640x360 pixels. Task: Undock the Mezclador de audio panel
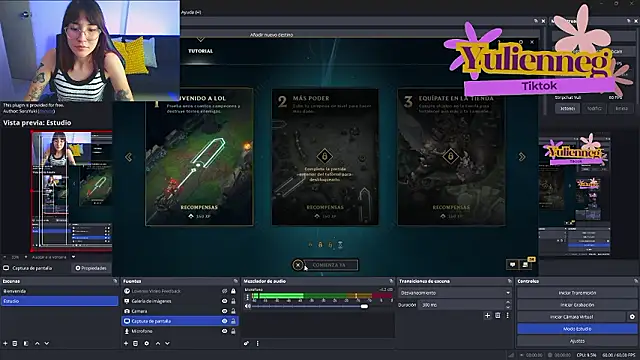coord(391,281)
